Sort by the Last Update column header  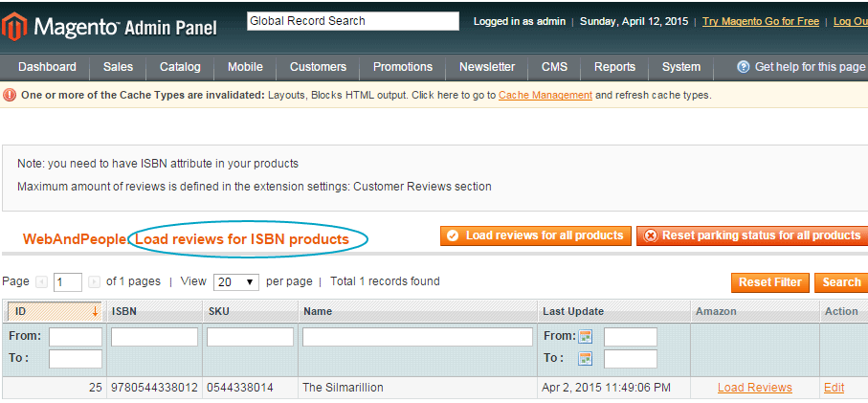pyautogui.click(x=573, y=312)
